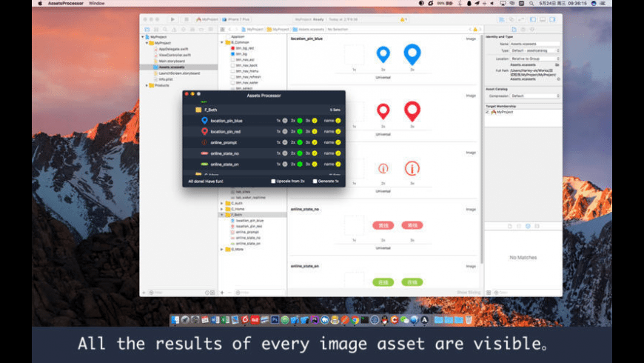The image size is (644, 363).
Task: Open the Project navigator folder icon in Xcode
Action: 147,30
